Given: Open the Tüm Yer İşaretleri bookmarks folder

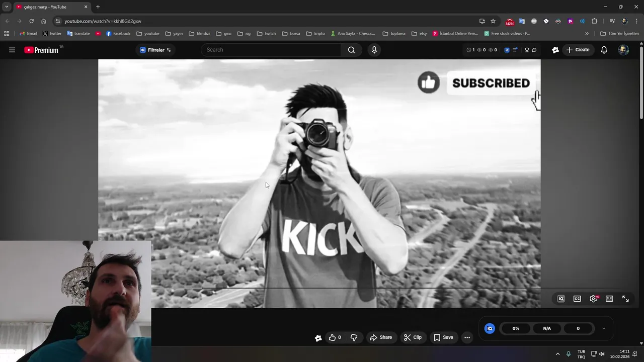Looking at the screenshot, I should pyautogui.click(x=619, y=34).
